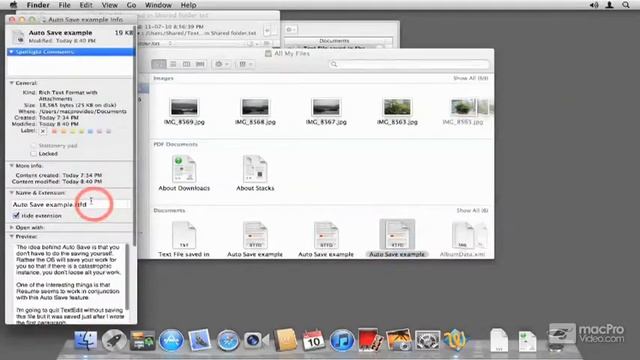Image resolution: width=640 pixels, height=360 pixels.
Task: Collapse the General section in Info window
Action: pos(11,83)
